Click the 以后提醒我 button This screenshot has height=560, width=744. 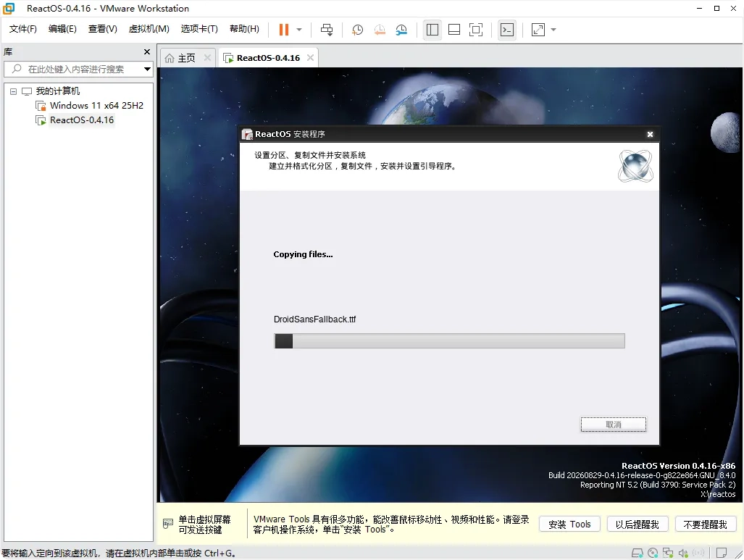638,525
